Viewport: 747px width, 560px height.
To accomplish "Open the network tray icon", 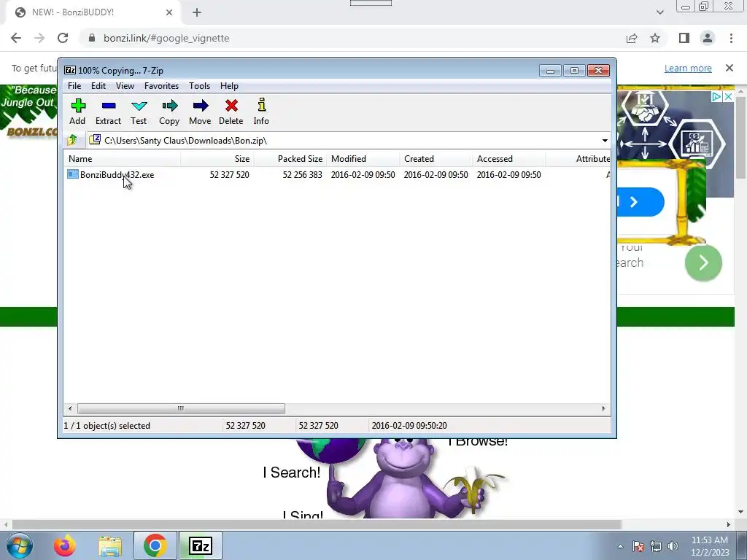I will [656, 546].
